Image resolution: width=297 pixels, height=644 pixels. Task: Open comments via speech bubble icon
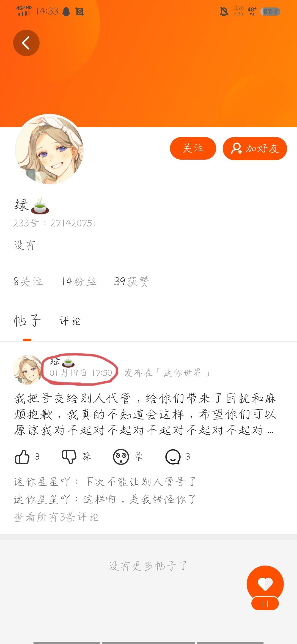pos(173,457)
